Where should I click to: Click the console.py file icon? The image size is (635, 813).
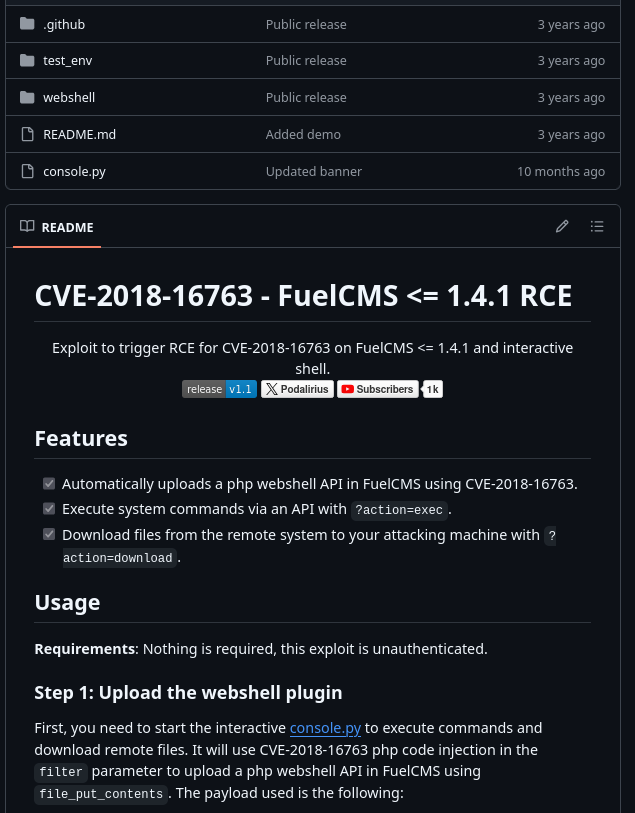(27, 171)
